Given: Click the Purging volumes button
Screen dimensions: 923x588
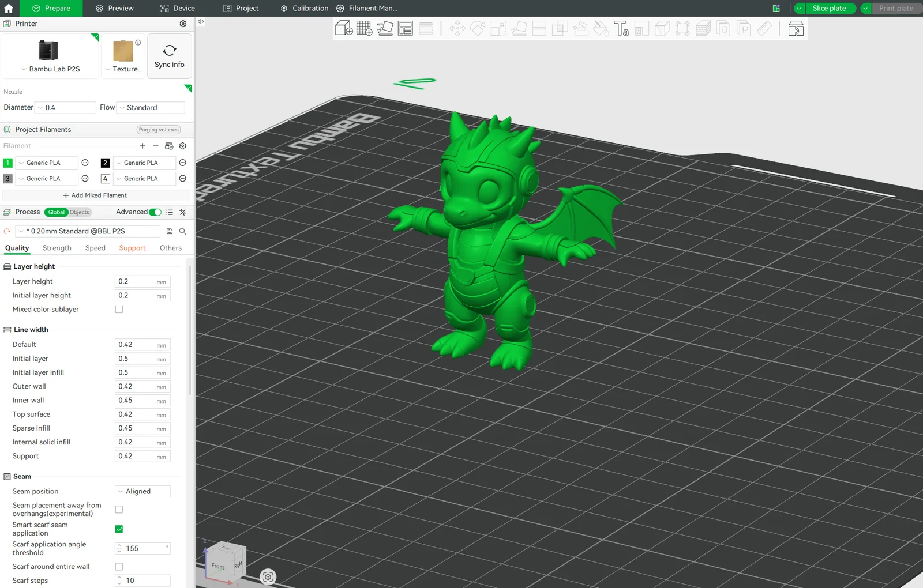Looking at the screenshot, I should [x=159, y=130].
